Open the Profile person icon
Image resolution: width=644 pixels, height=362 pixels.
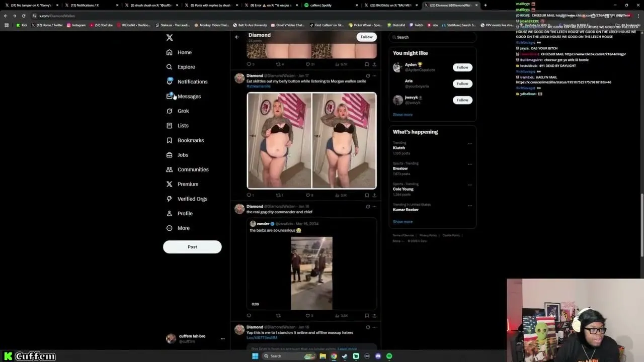pyautogui.click(x=170, y=214)
